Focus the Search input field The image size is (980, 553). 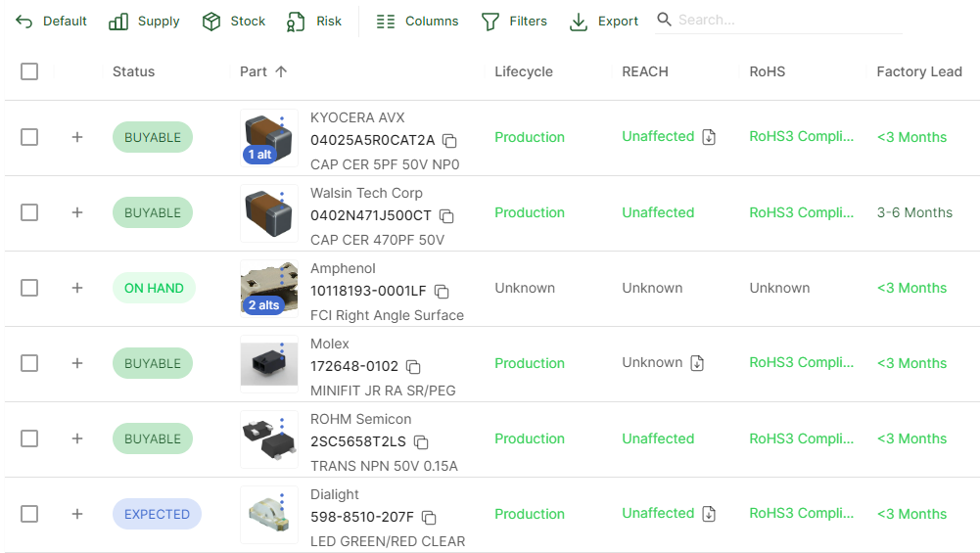[x=789, y=20]
